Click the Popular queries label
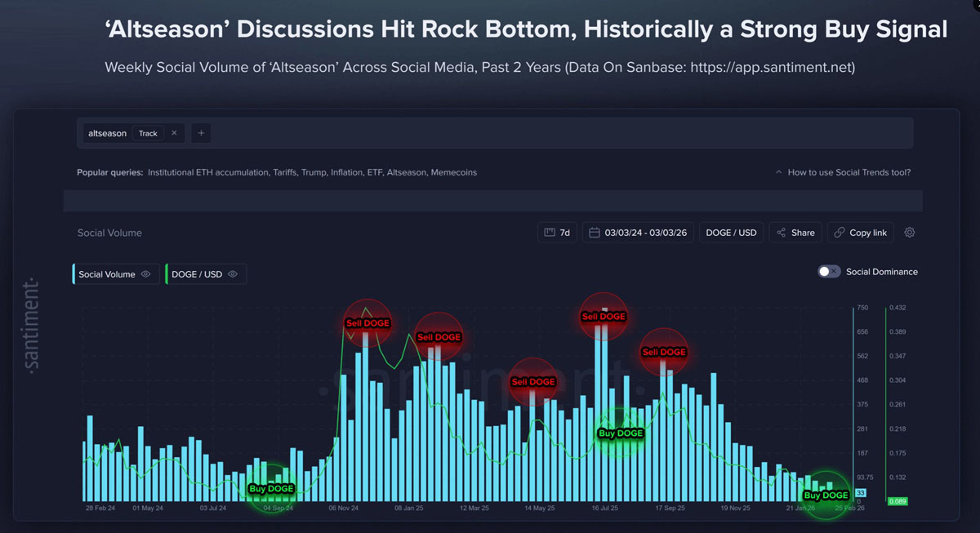The image size is (980, 533). (x=110, y=172)
